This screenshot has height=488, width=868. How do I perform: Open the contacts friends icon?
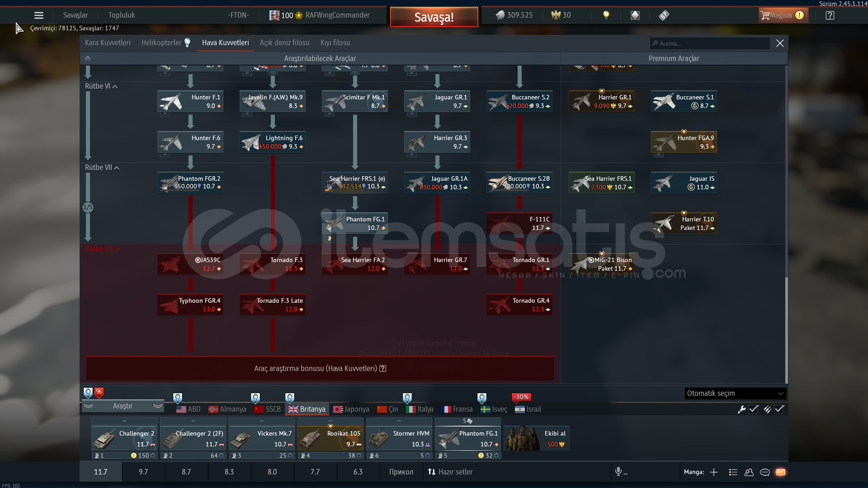coord(749,472)
